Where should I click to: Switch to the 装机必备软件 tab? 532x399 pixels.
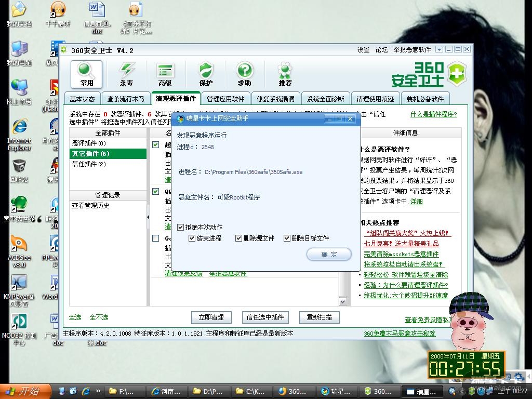point(425,99)
